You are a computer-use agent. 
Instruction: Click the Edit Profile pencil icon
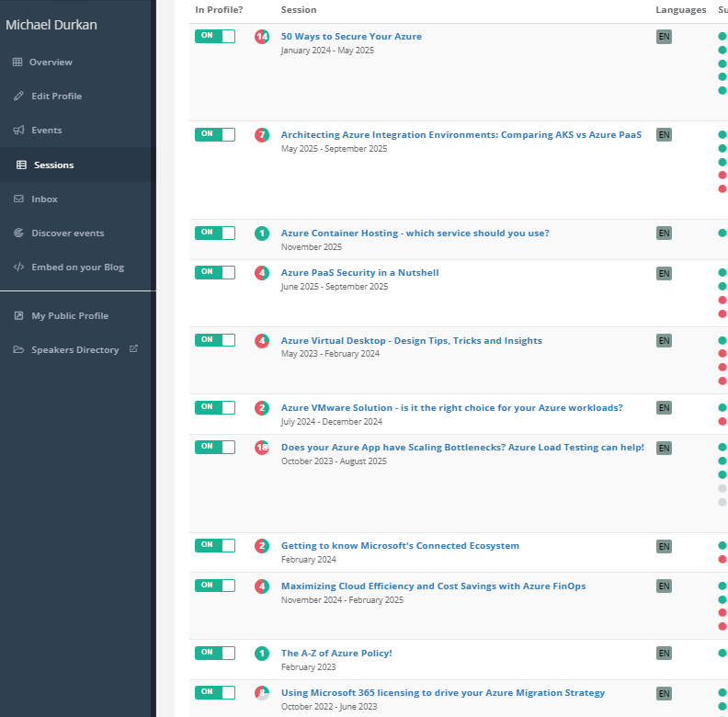pos(18,97)
